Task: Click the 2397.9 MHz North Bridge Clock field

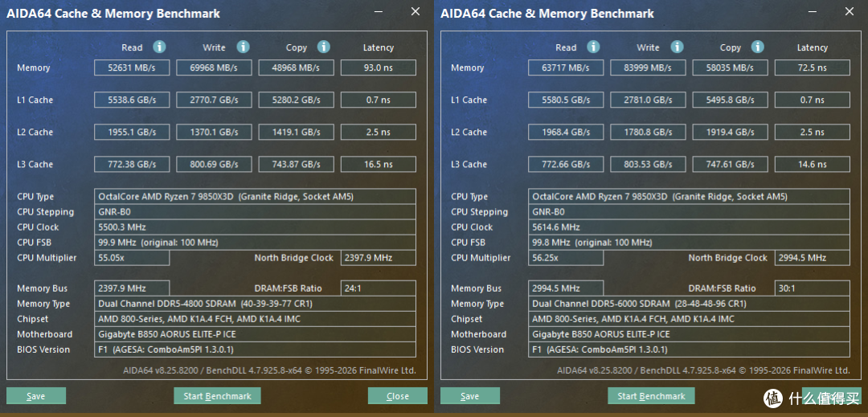Action: [x=378, y=258]
